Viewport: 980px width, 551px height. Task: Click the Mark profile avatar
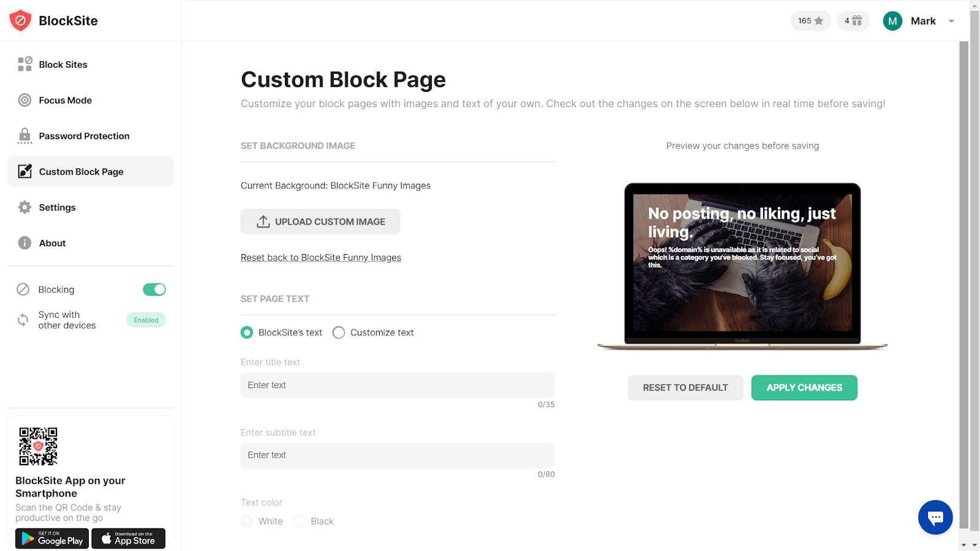pyautogui.click(x=892, y=21)
